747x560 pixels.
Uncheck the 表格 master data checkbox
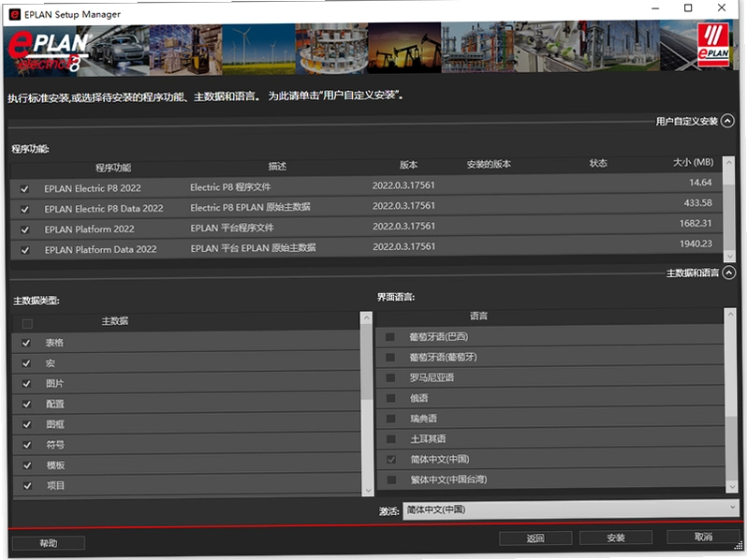[26, 343]
